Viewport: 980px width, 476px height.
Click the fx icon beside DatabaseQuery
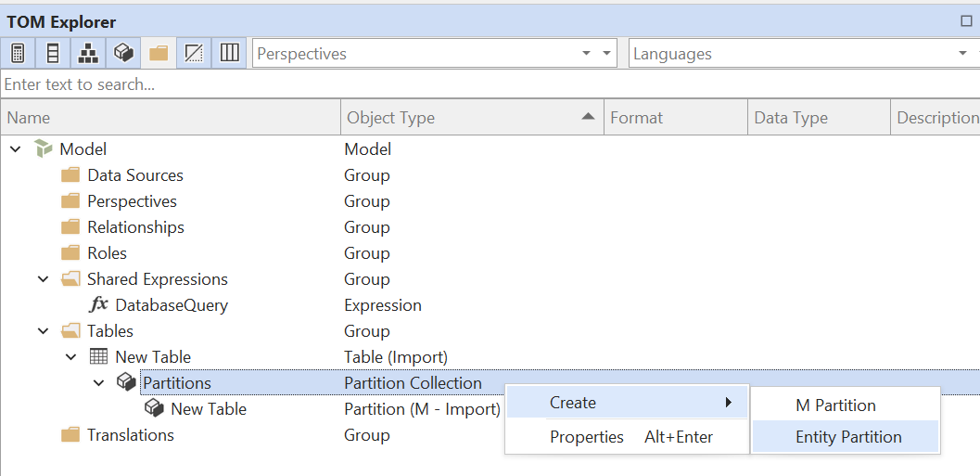pyautogui.click(x=98, y=305)
